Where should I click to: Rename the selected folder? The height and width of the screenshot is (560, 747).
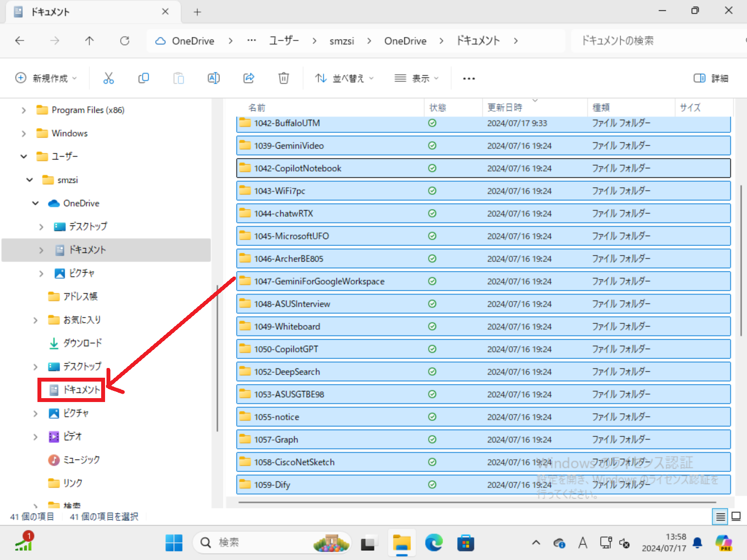coord(213,78)
